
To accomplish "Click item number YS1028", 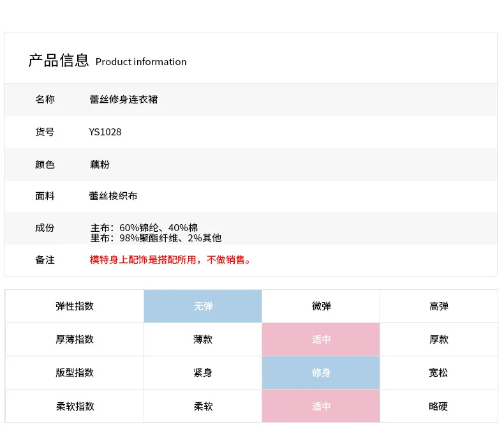I will [105, 132].
